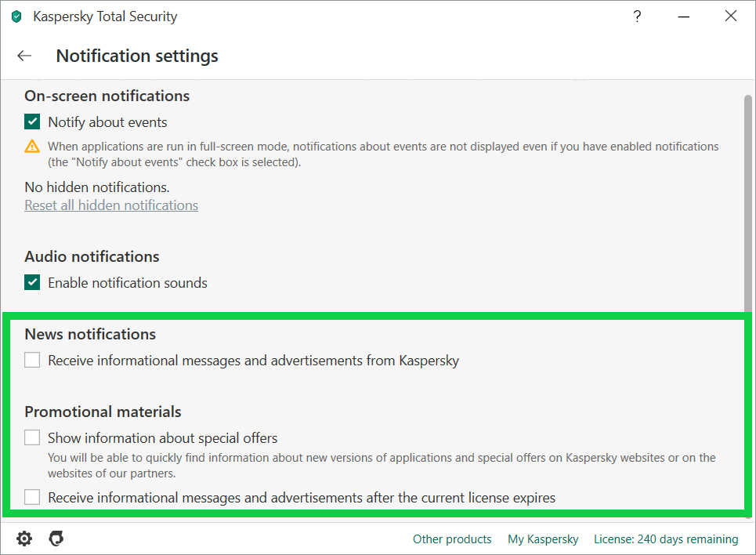This screenshot has height=555, width=756.
Task: Tick Show information about special offers
Action: pyautogui.click(x=32, y=437)
